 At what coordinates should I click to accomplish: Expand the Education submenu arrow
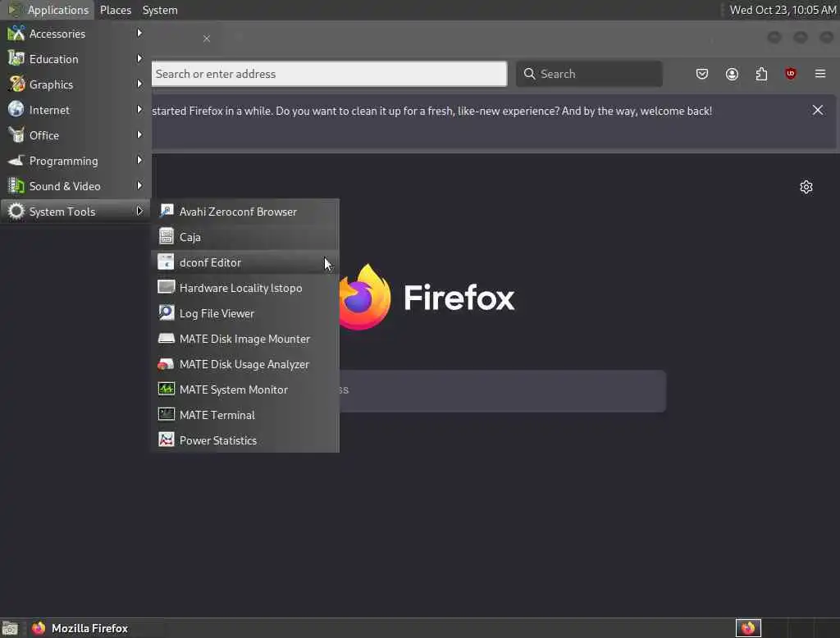click(x=139, y=58)
